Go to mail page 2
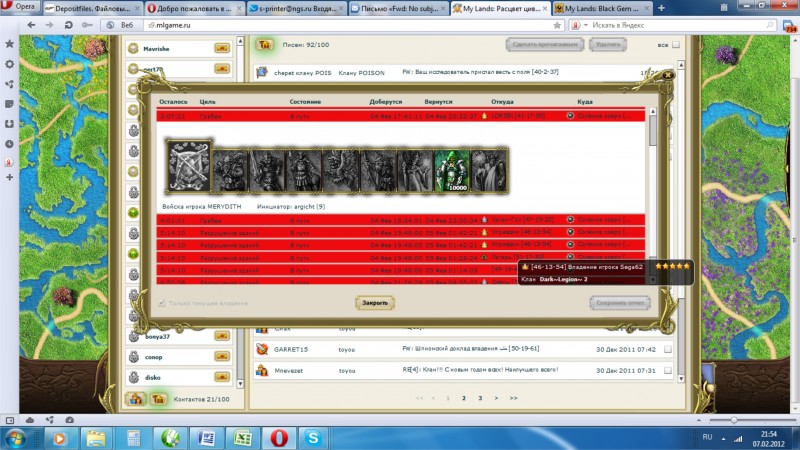 pyautogui.click(x=464, y=398)
